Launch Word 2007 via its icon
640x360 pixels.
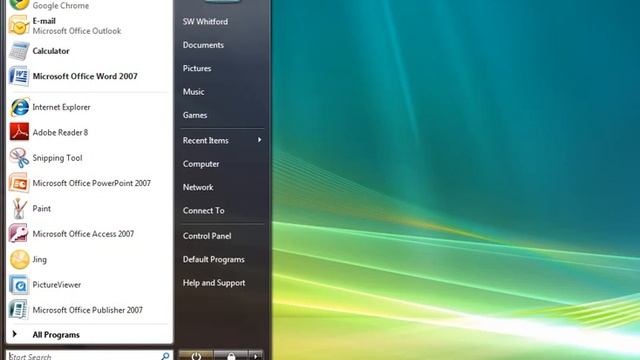(x=19, y=76)
